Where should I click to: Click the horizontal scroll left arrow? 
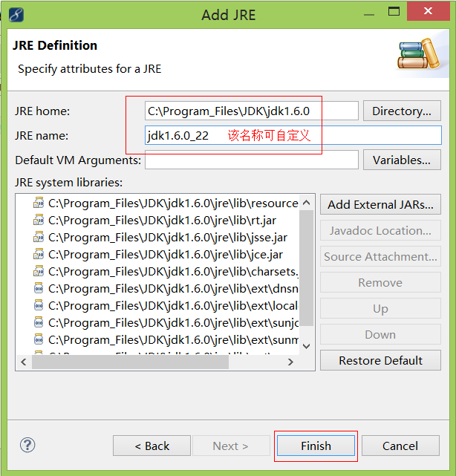pyautogui.click(x=24, y=362)
